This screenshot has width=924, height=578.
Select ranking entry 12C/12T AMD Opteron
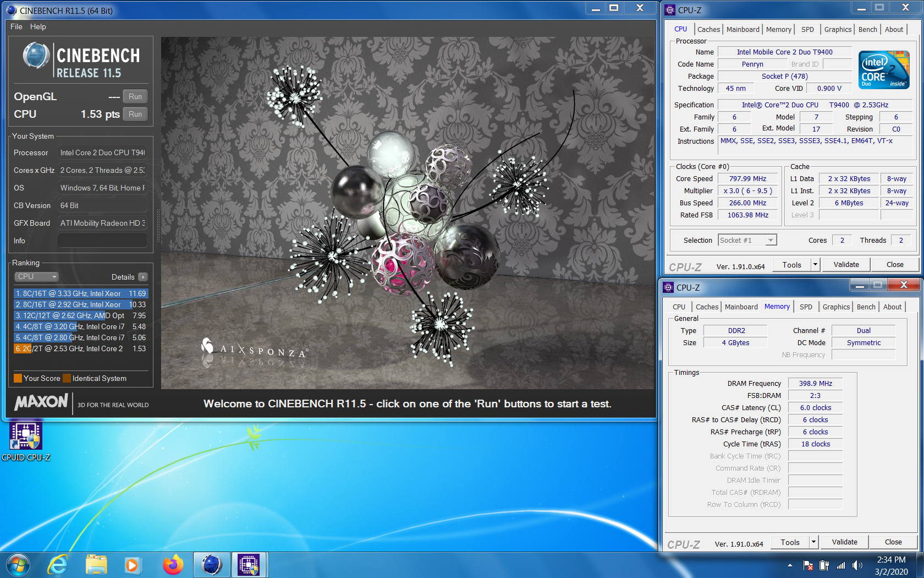coord(81,315)
